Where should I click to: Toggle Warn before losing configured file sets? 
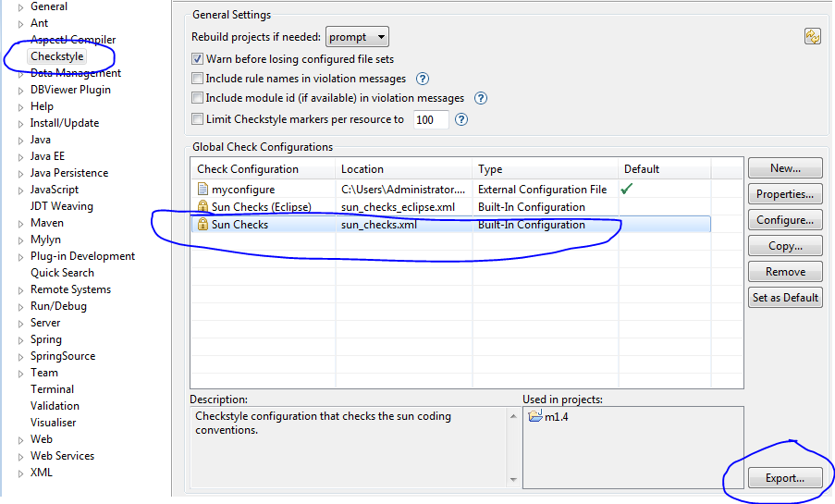(x=198, y=58)
